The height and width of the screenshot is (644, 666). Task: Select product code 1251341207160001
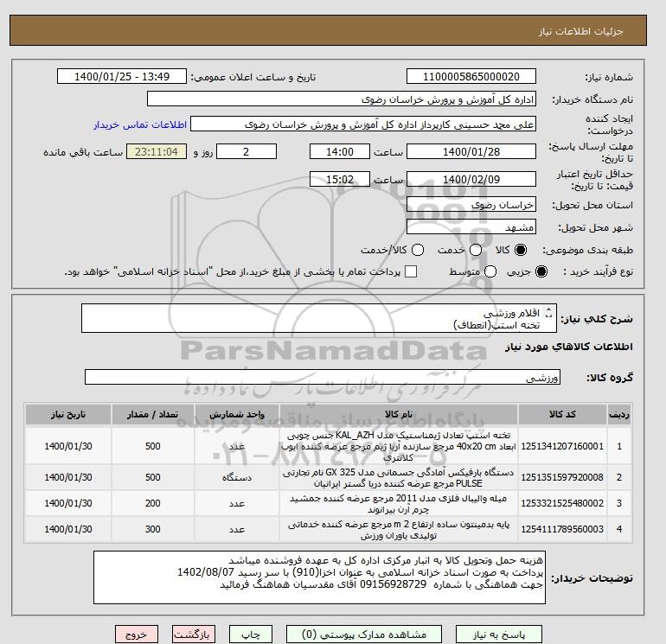coord(562,446)
